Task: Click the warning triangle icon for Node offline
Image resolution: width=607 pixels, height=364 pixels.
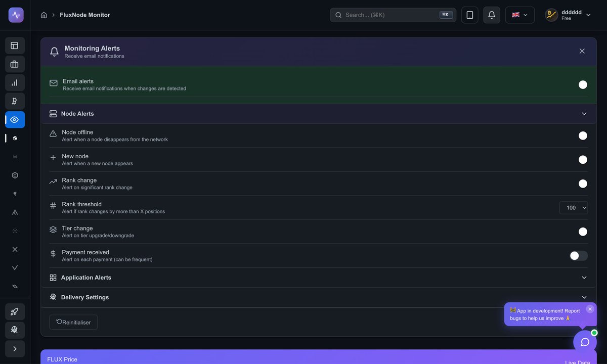Action: pyautogui.click(x=53, y=134)
